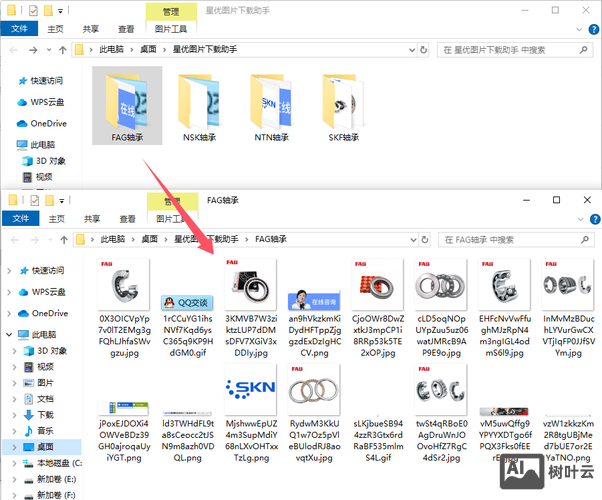Click the back arrow in the FAG轴承 window
This screenshot has width=602, height=500.
14,240
